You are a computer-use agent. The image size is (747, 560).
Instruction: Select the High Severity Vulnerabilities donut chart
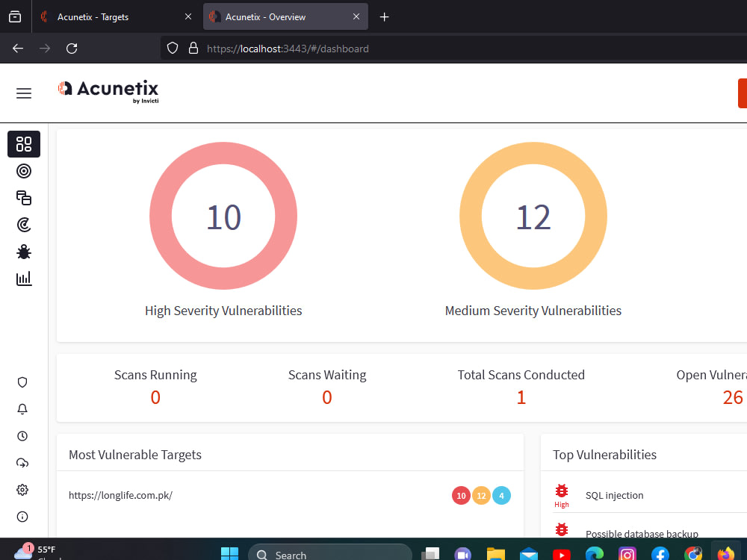[x=223, y=216]
